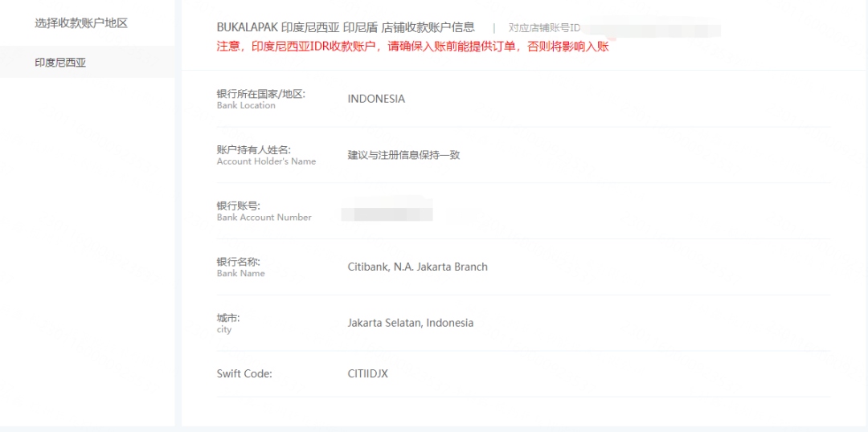Click the Bank Account Number English subtitle

pos(264,218)
